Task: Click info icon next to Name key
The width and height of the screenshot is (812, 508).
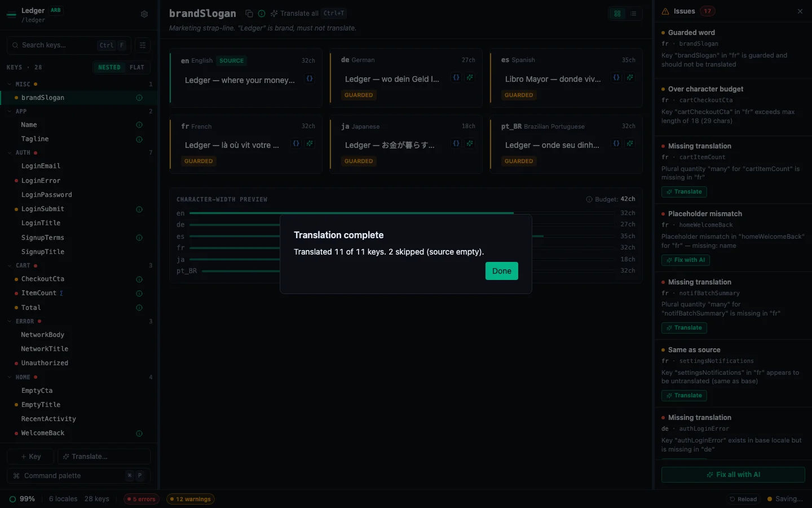Action: (139, 125)
